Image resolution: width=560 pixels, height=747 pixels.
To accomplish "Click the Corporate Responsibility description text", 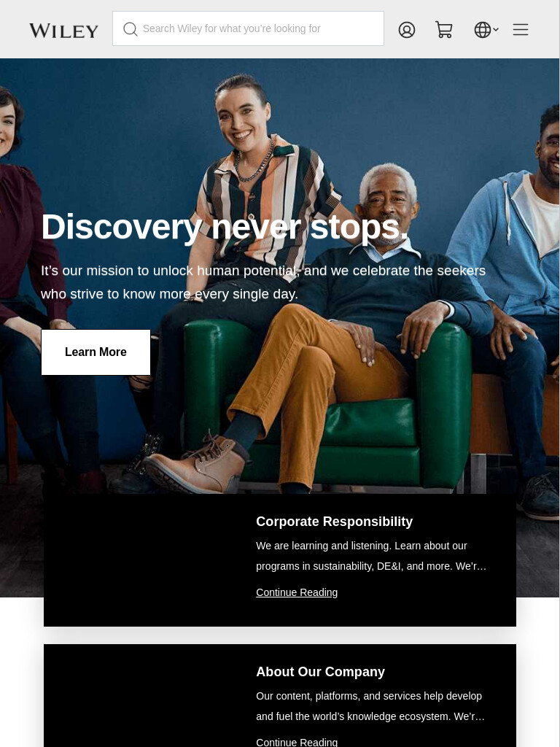I will (x=371, y=556).
